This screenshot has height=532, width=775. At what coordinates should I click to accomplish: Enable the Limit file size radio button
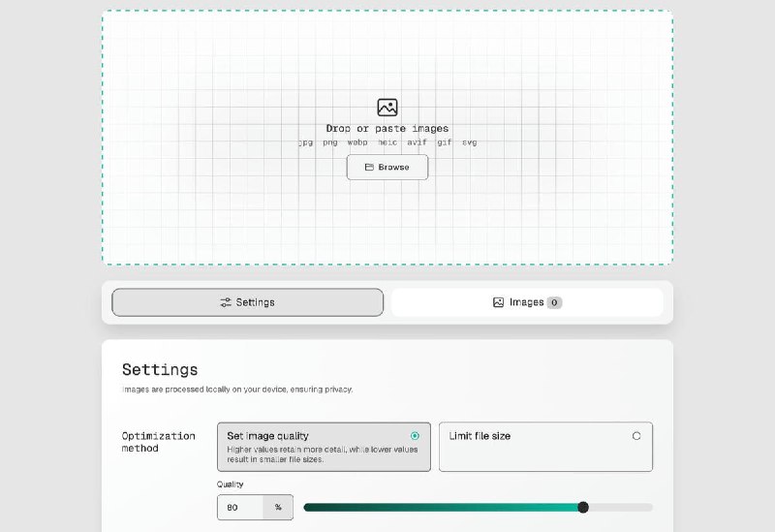[636, 436]
